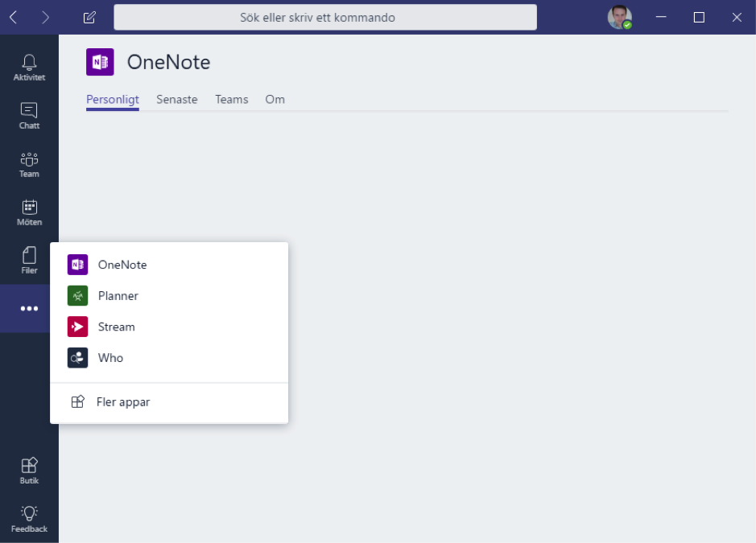Focus the Sök eller skriv ett kommando field
The image size is (756, 543).
click(325, 18)
